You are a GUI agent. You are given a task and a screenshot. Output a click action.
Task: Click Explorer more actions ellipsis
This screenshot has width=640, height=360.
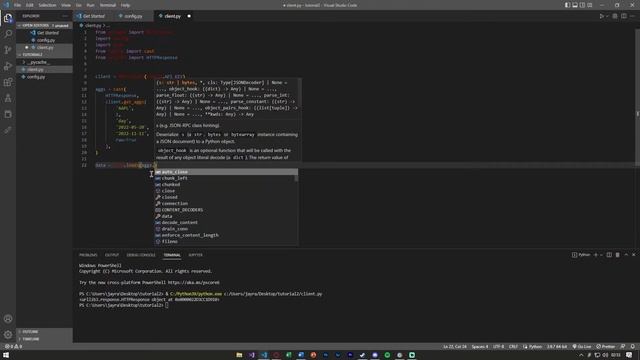(x=65, y=16)
